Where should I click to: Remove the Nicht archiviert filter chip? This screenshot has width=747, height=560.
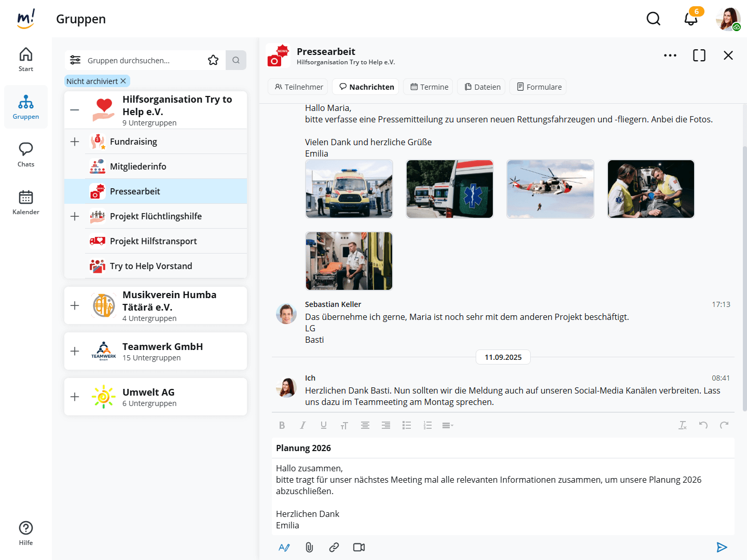[123, 81]
